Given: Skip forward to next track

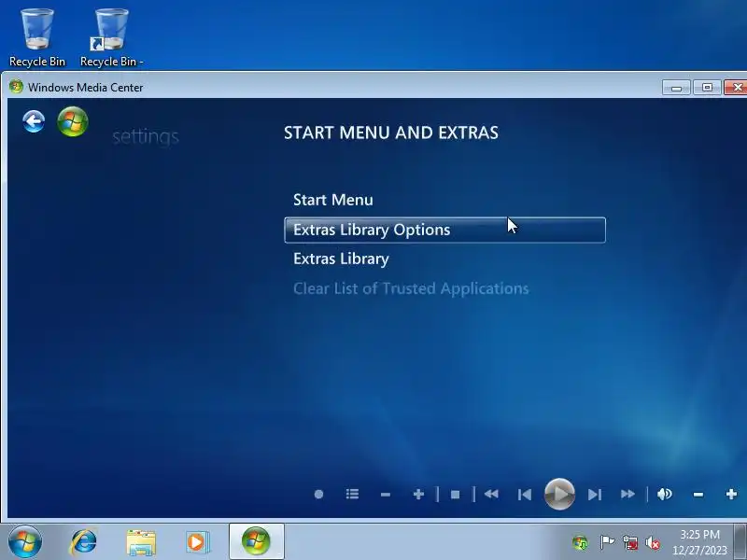Looking at the screenshot, I should [x=595, y=495].
